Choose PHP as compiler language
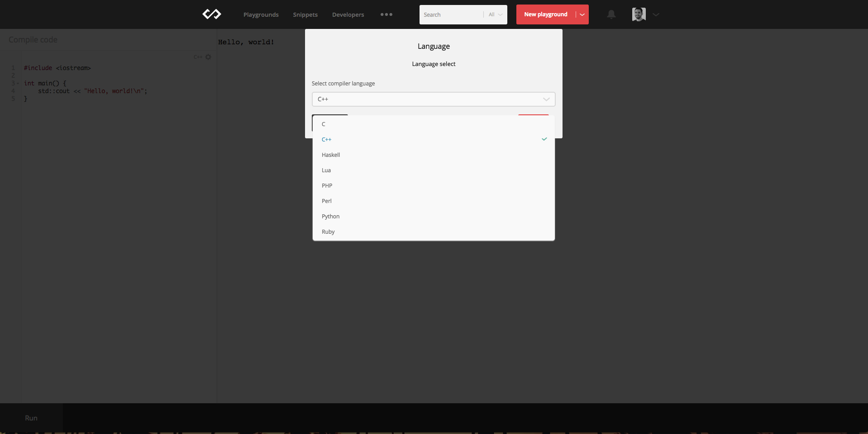 [434, 185]
